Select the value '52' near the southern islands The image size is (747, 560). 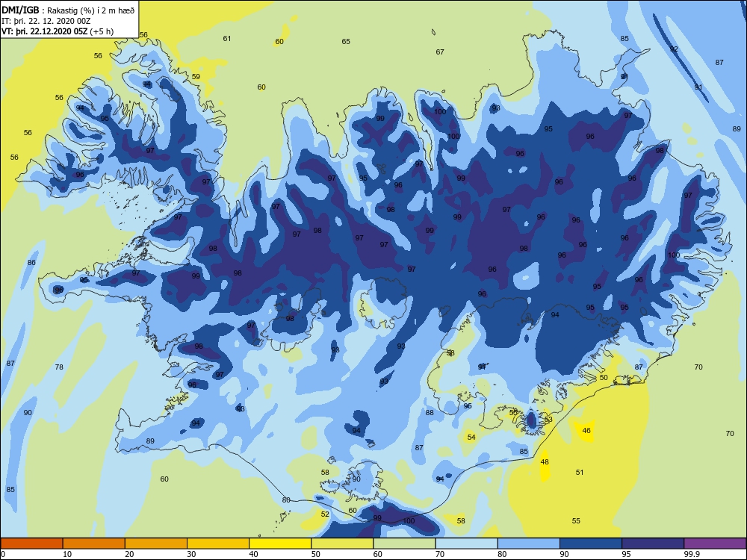(325, 514)
